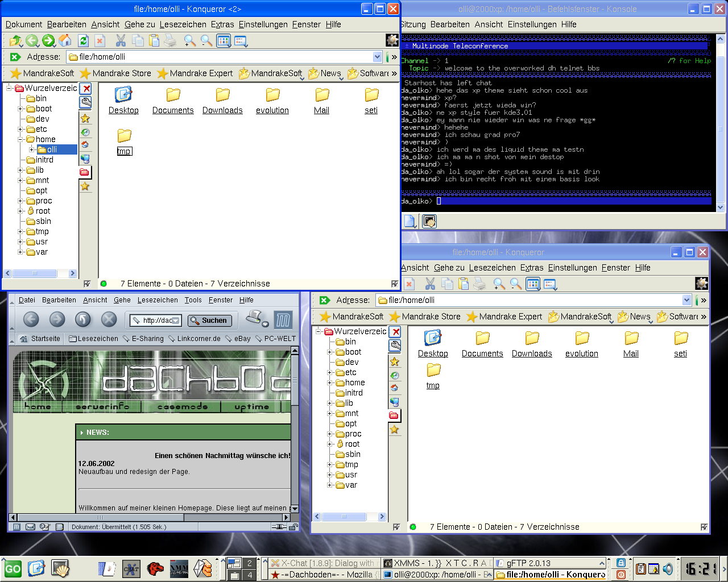Screen dimensions: 728x582
Task: Open address dropdown in lower Konqueror window
Action: point(686,300)
